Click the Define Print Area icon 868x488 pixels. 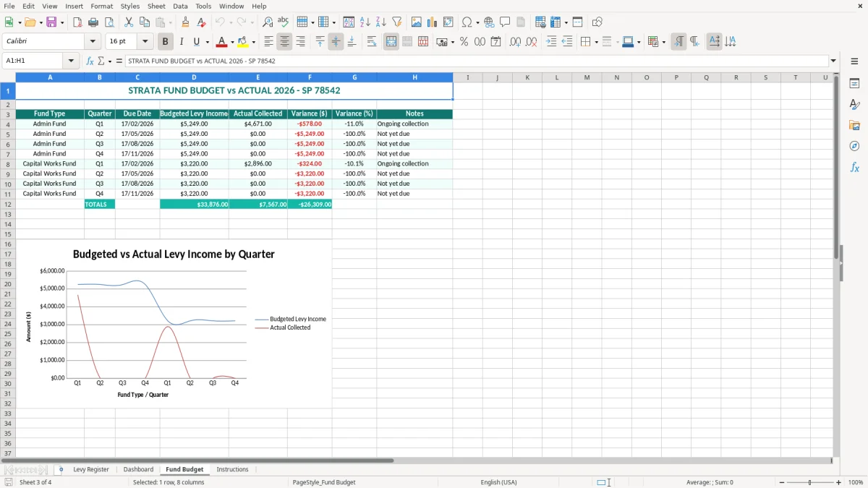click(x=540, y=22)
